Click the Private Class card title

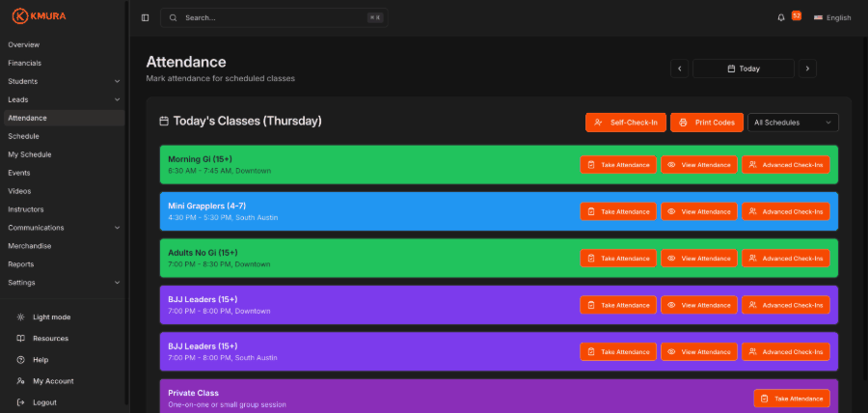193,393
